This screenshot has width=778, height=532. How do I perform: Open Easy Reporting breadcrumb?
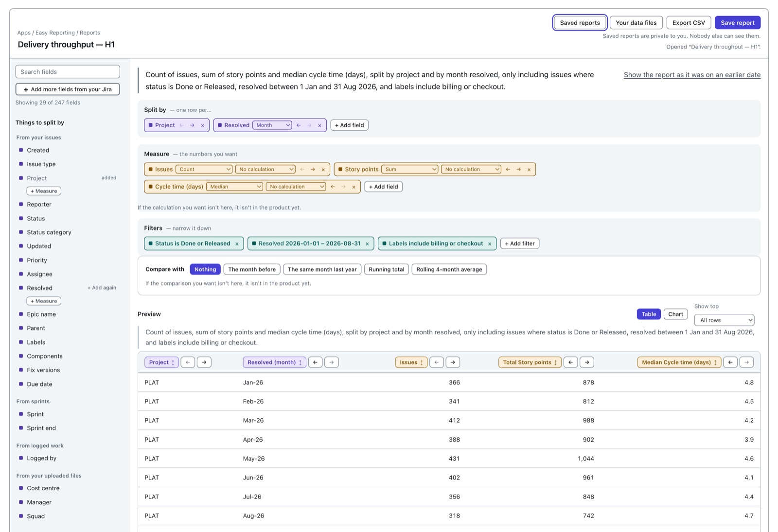pos(55,33)
